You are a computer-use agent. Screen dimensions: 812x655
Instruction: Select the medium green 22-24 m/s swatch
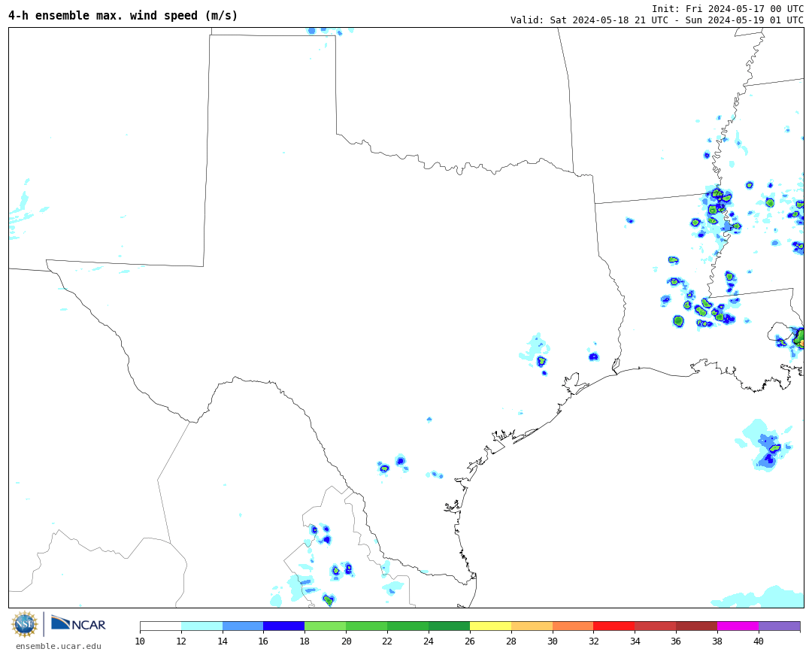click(408, 626)
